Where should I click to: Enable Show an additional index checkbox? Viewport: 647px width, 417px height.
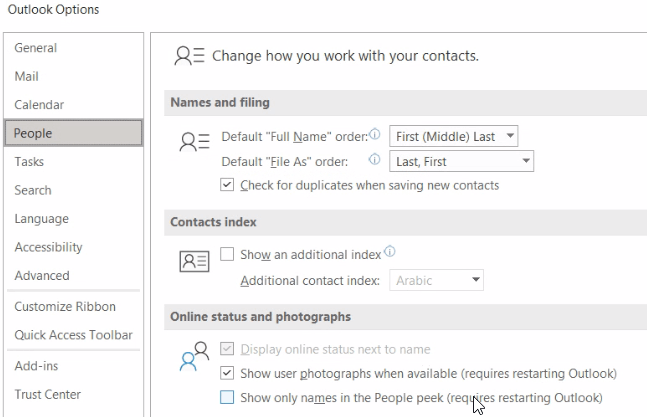227,254
